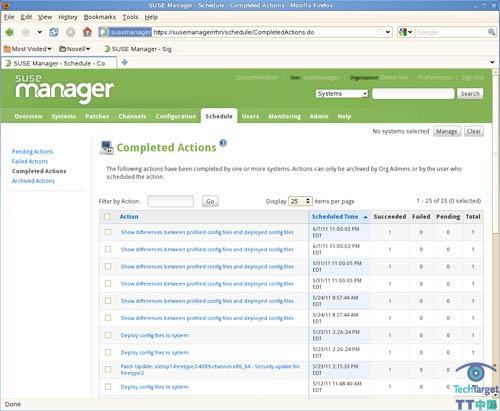The image size is (500, 411).
Task: Check the box for the 6/7/11 11:00:03 PM action
Action: 108,232
